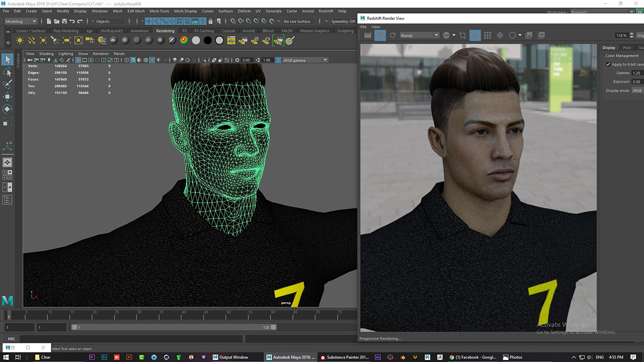Switch to Substance Painter in taskbar
The image size is (644, 362).
343,357
